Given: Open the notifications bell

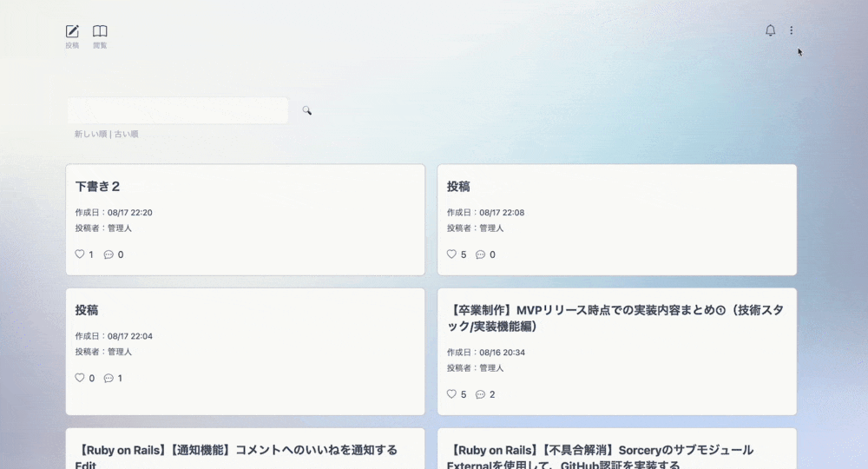Looking at the screenshot, I should coord(770,30).
